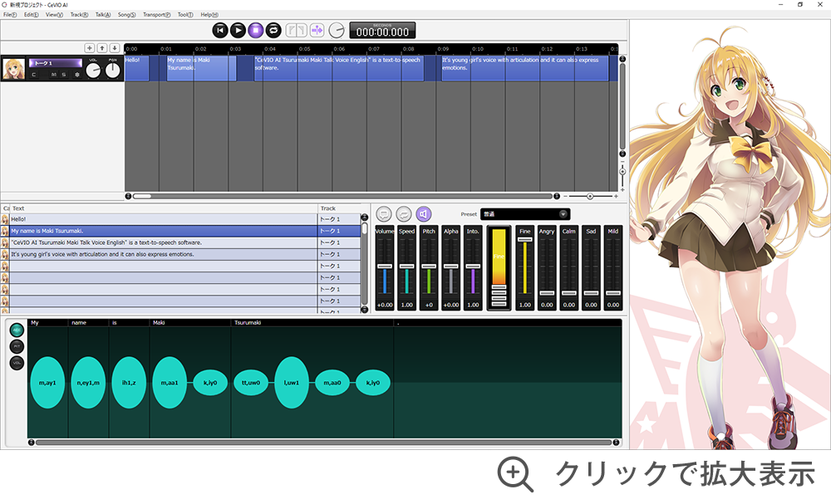Select the "Hello!" clip on the timeline
The image size is (831, 504).
(x=137, y=68)
